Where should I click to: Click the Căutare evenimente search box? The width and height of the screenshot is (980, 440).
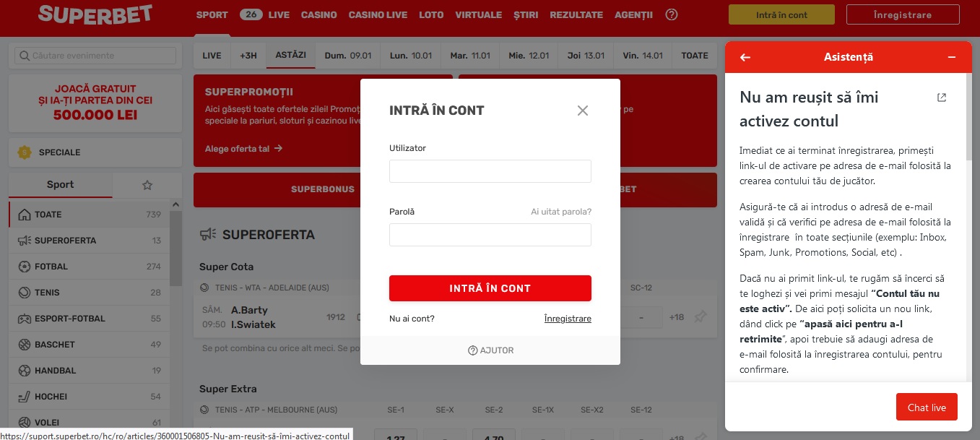(x=95, y=56)
